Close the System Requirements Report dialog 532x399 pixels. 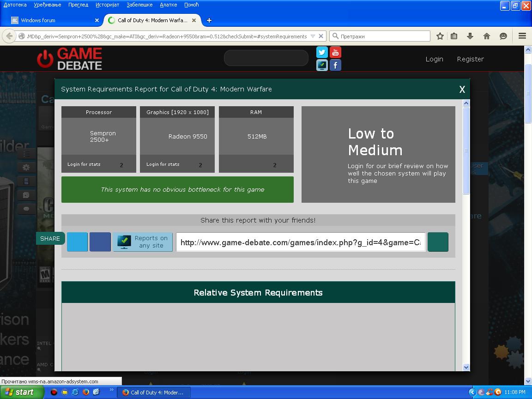pos(462,89)
